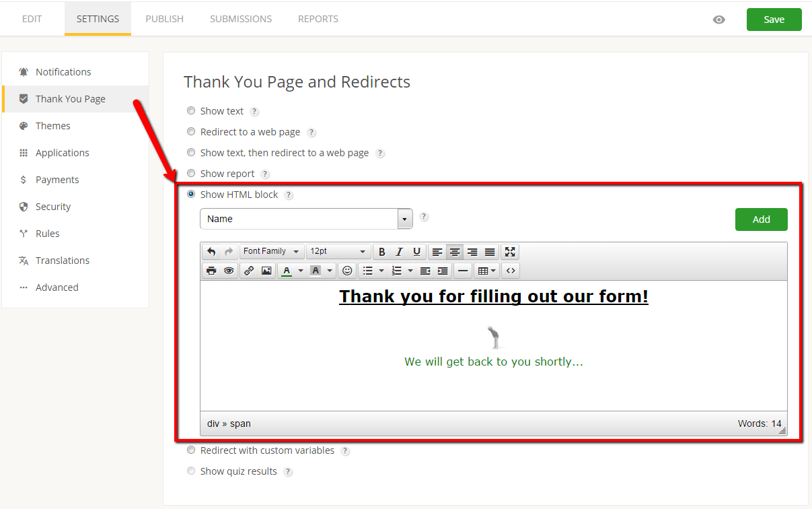Align text center

pos(455,252)
